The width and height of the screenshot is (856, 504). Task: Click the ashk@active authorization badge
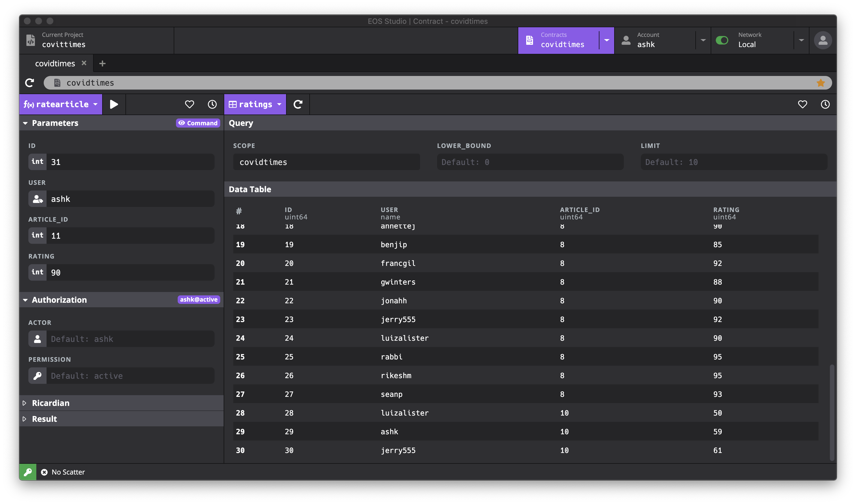coord(199,300)
